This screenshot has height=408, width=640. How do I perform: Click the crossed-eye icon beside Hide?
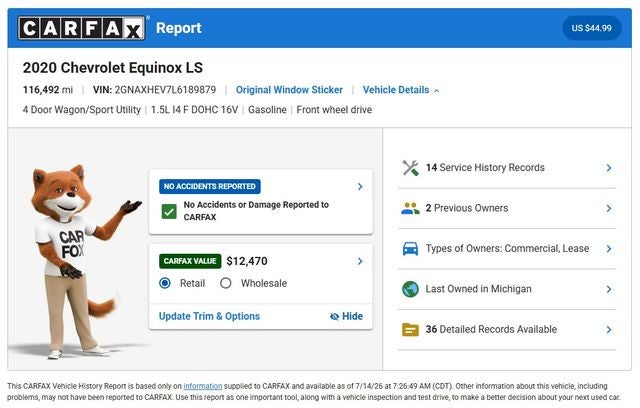334,317
